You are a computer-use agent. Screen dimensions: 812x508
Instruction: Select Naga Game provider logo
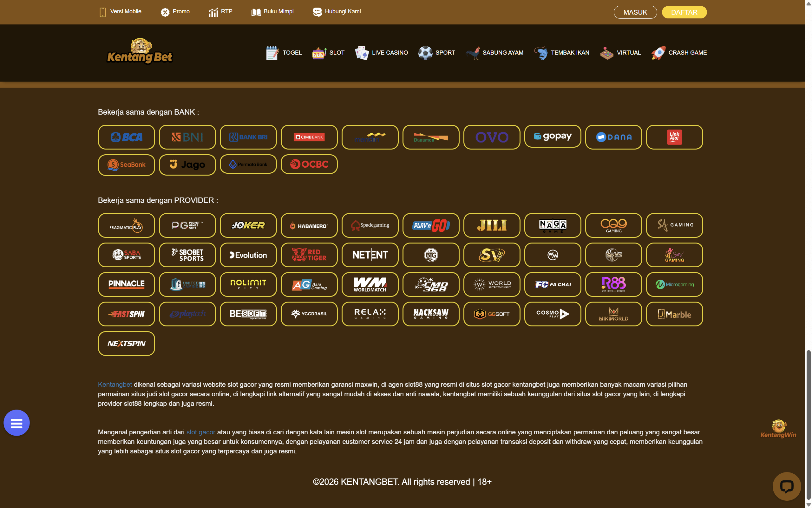coord(553,225)
